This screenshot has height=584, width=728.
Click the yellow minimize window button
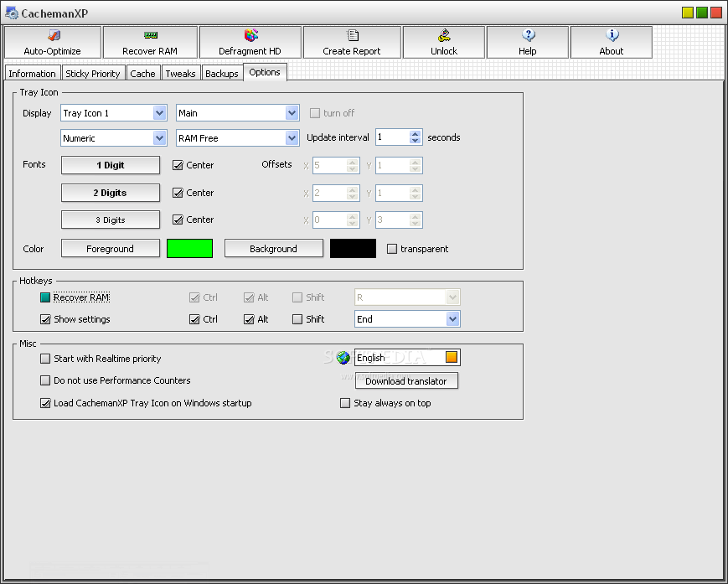point(688,13)
